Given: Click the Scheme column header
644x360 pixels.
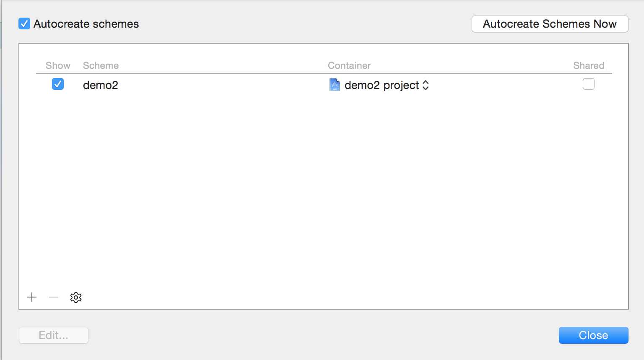Looking at the screenshot, I should tap(101, 65).
